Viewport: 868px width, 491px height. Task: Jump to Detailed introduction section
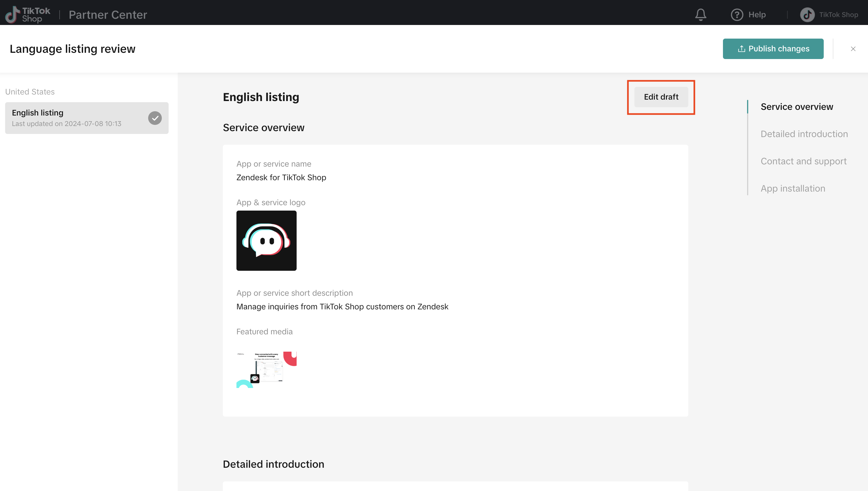(804, 134)
